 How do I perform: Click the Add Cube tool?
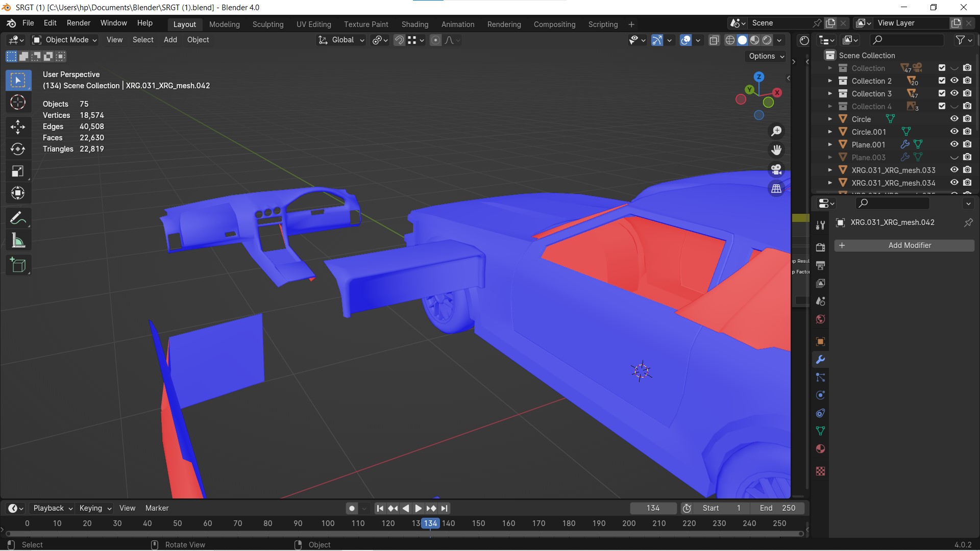click(x=18, y=265)
